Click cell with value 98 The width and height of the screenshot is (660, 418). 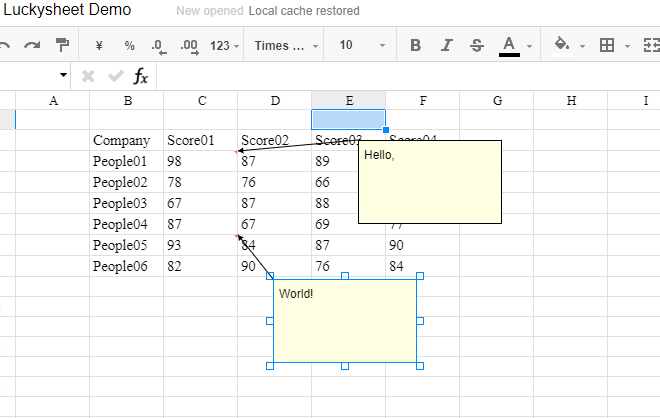(x=201, y=161)
